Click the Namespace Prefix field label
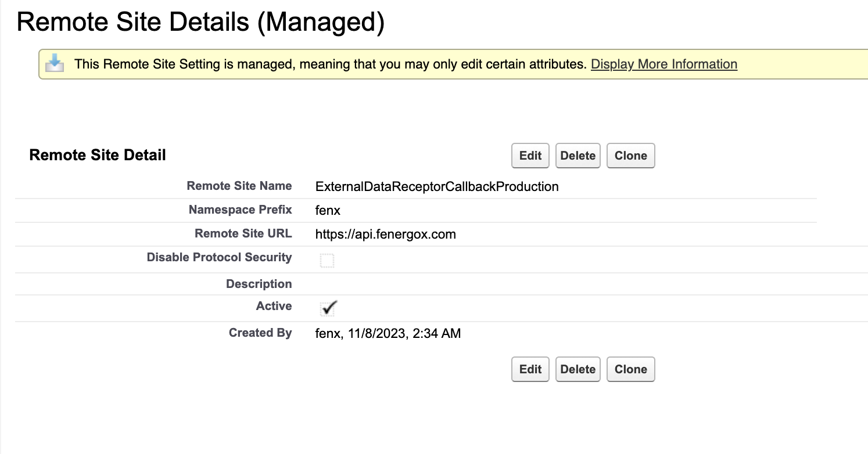Screen dimensions: 868x454 point(240,210)
